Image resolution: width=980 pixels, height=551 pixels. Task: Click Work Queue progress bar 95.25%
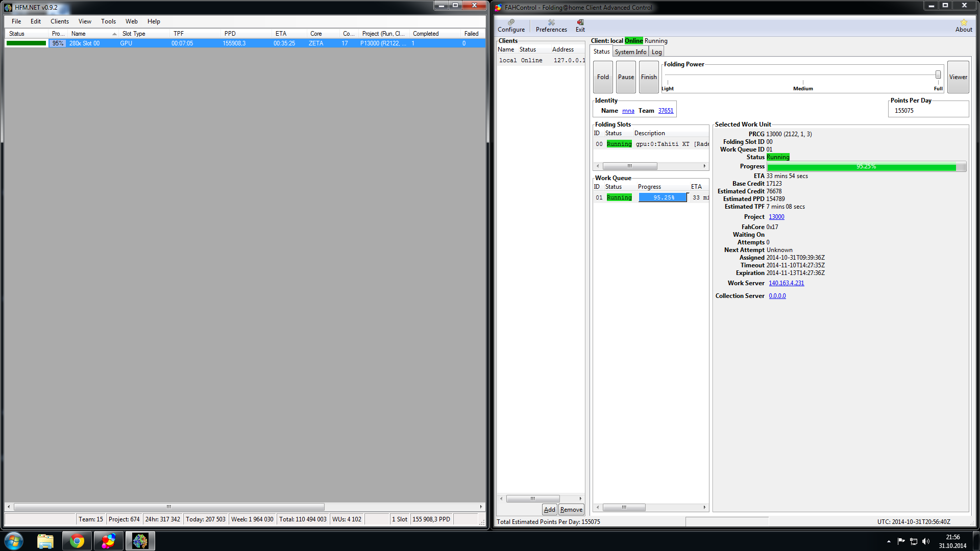663,197
